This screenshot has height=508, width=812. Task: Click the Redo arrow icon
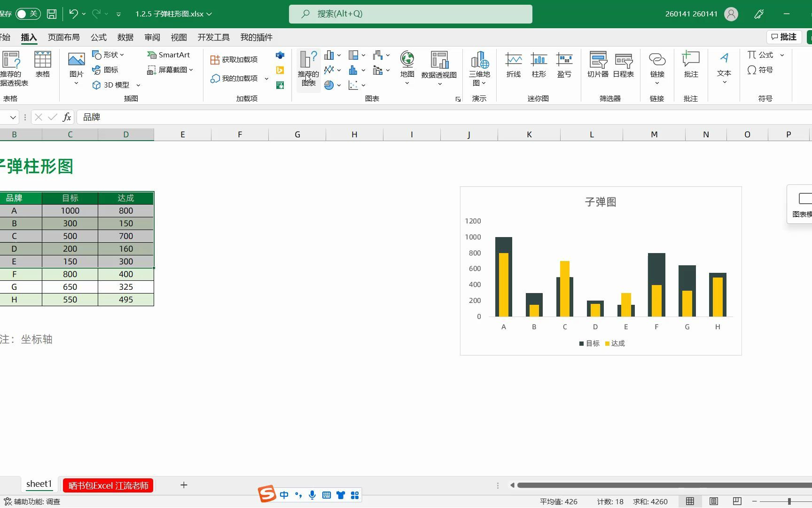coord(96,14)
